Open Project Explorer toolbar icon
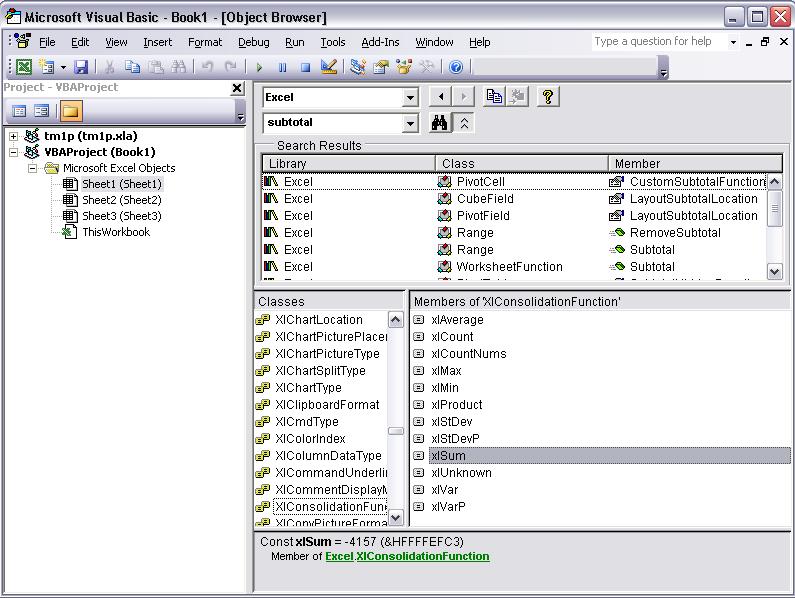Image resolution: width=795 pixels, height=598 pixels. click(357, 66)
